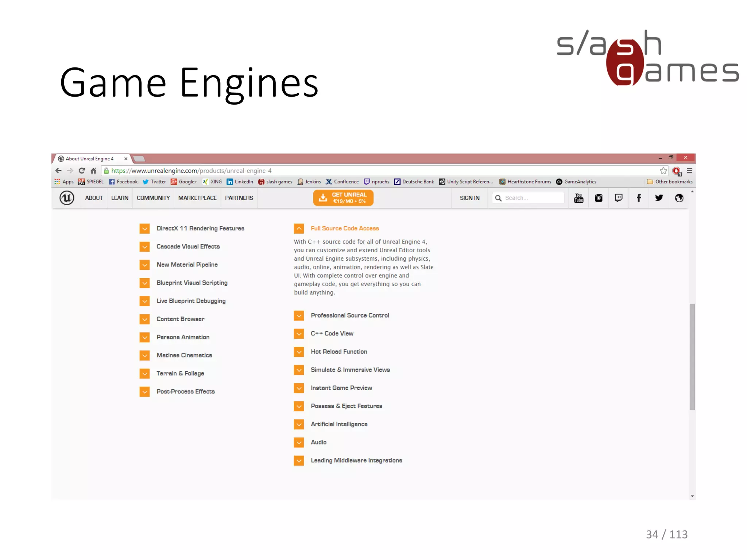The width and height of the screenshot is (747, 560).
Task: Open the npruehs Twitch bookmark
Action: (x=376, y=182)
